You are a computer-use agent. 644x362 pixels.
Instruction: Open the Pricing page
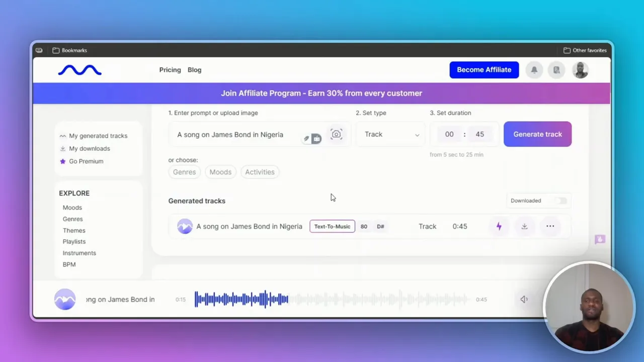coord(170,70)
